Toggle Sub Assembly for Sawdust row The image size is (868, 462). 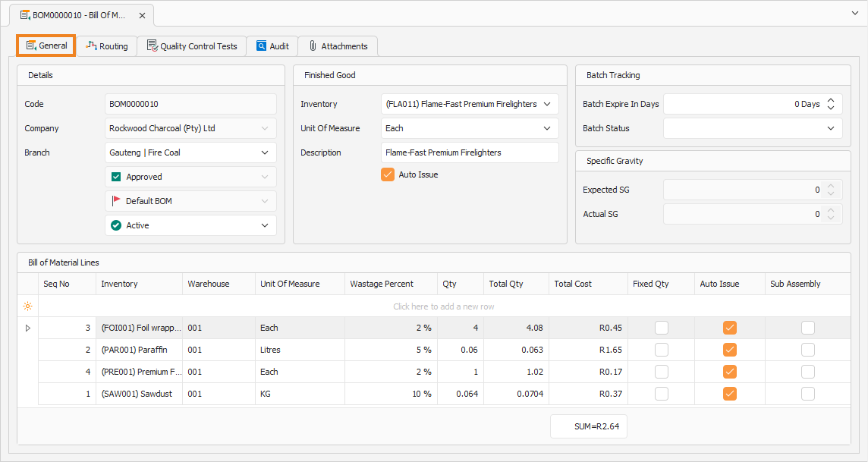click(807, 394)
